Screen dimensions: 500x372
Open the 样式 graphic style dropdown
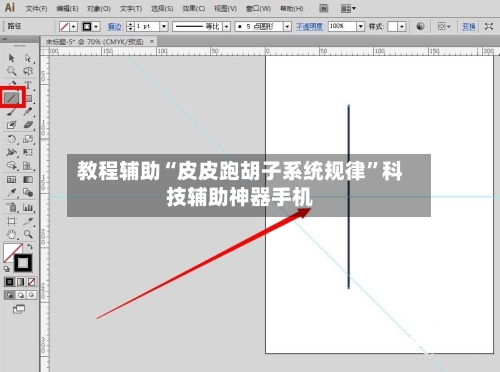pos(402,26)
